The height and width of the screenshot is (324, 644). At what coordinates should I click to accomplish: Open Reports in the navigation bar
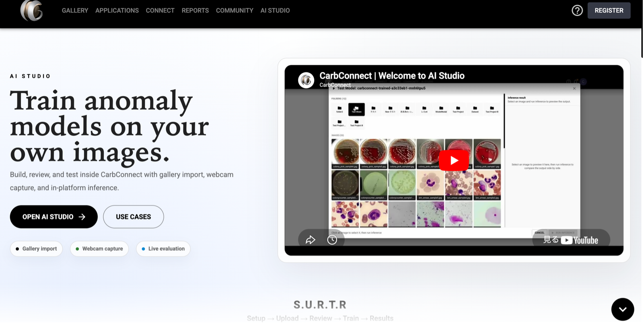point(195,10)
